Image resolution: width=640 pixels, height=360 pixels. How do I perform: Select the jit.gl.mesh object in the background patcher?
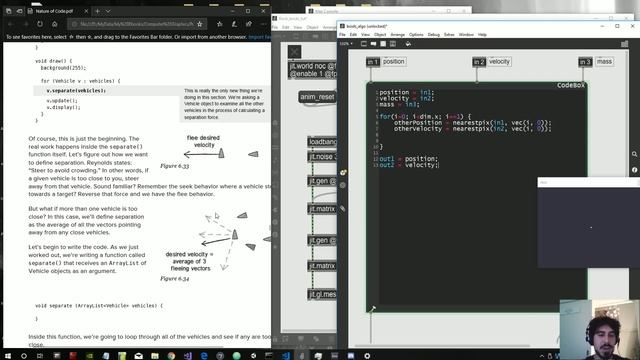click(x=322, y=294)
